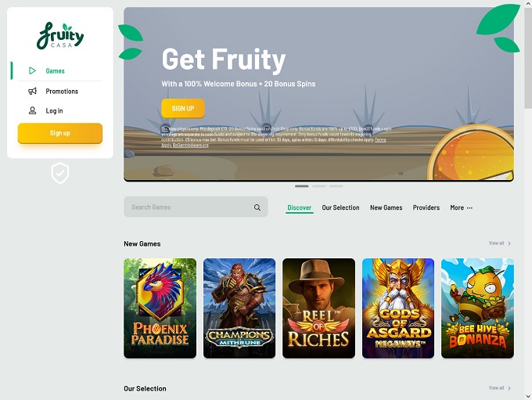Image resolution: width=532 pixels, height=400 pixels.
Task: Open View all for New Games
Action: pyautogui.click(x=500, y=243)
